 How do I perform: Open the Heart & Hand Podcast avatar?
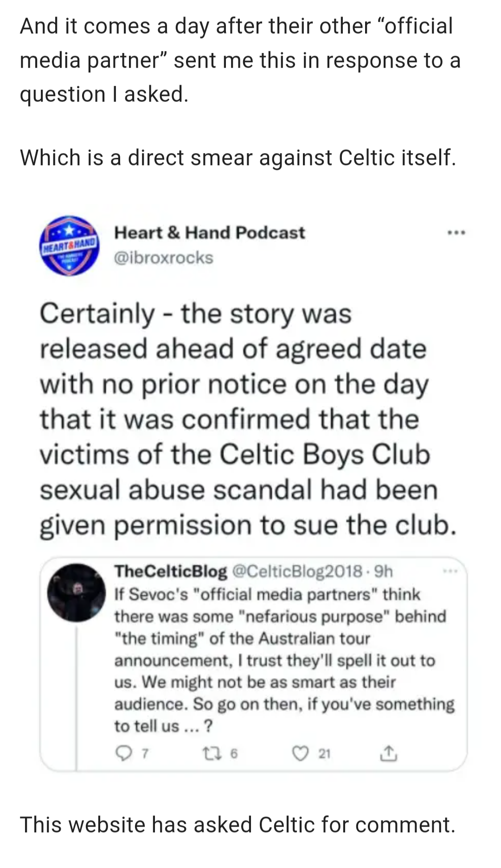(x=69, y=245)
